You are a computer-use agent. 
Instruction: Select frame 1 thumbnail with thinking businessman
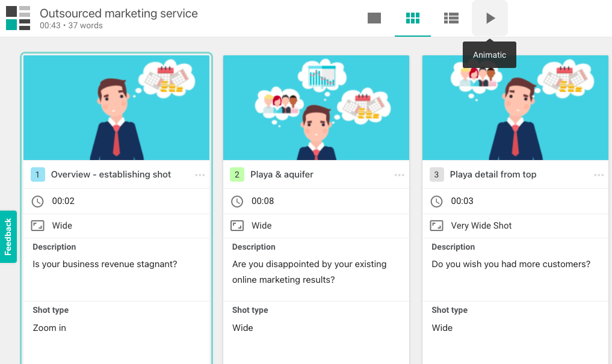point(116,108)
